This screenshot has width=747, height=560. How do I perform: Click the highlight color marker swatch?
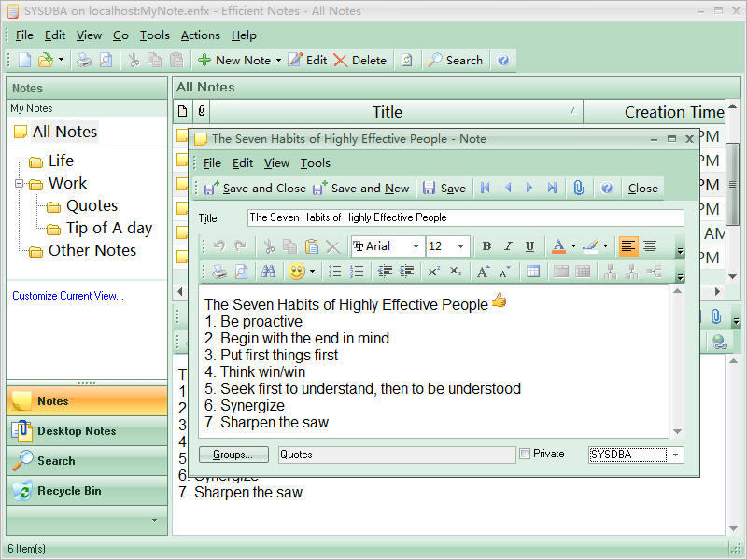tap(590, 246)
